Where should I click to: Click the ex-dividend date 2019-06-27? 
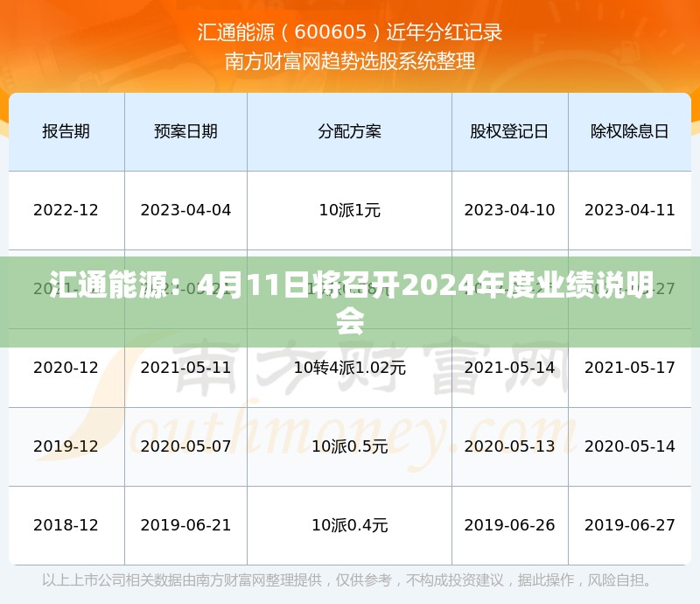(629, 525)
